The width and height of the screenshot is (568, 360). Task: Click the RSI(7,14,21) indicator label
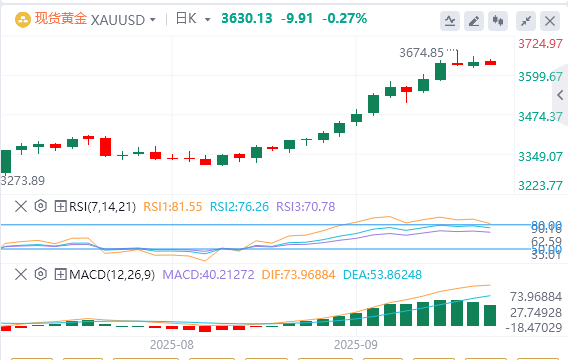click(103, 206)
